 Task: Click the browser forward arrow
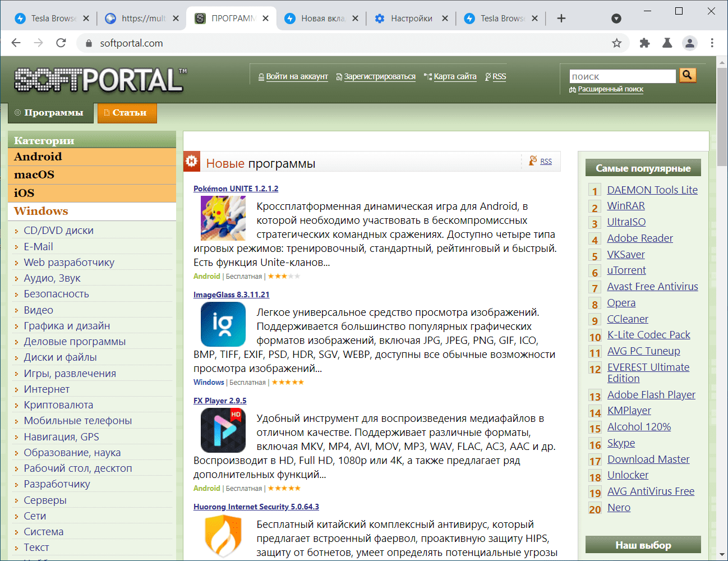pyautogui.click(x=38, y=43)
